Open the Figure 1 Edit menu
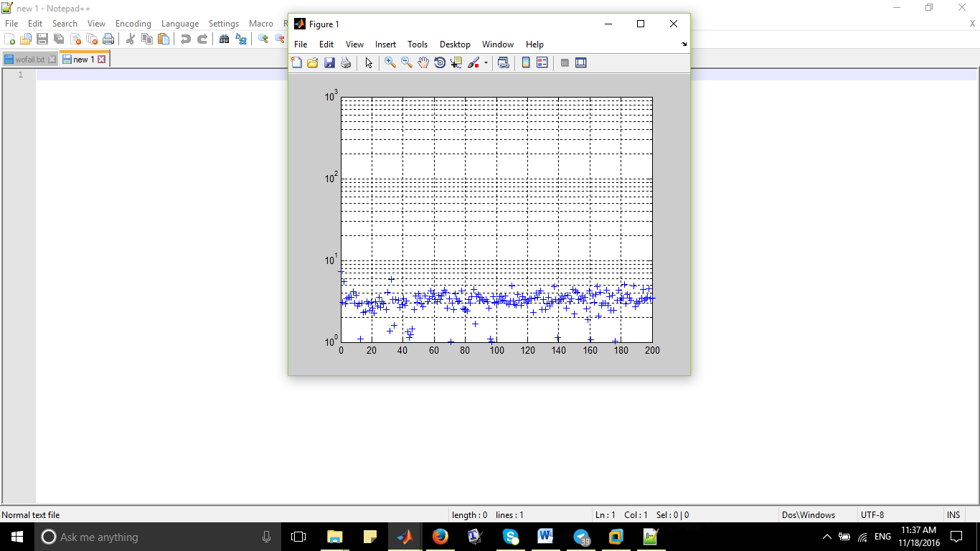Viewport: 980px width, 551px height. pos(326,44)
